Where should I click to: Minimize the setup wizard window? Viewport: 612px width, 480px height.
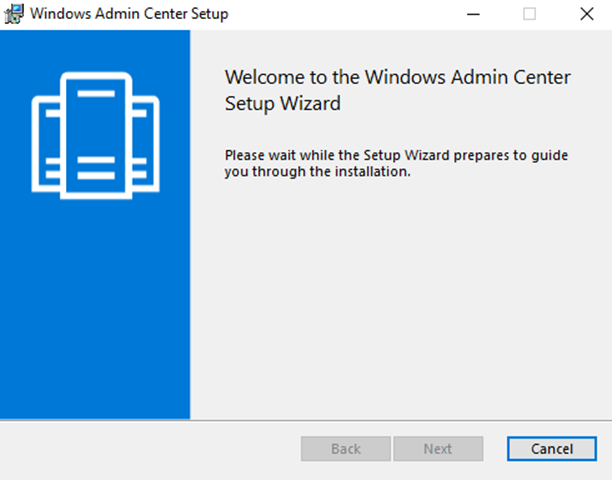click(x=473, y=14)
